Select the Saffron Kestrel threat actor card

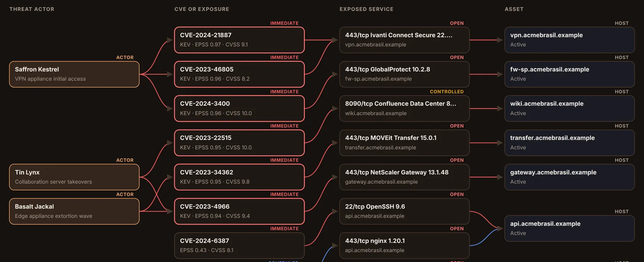click(x=74, y=74)
